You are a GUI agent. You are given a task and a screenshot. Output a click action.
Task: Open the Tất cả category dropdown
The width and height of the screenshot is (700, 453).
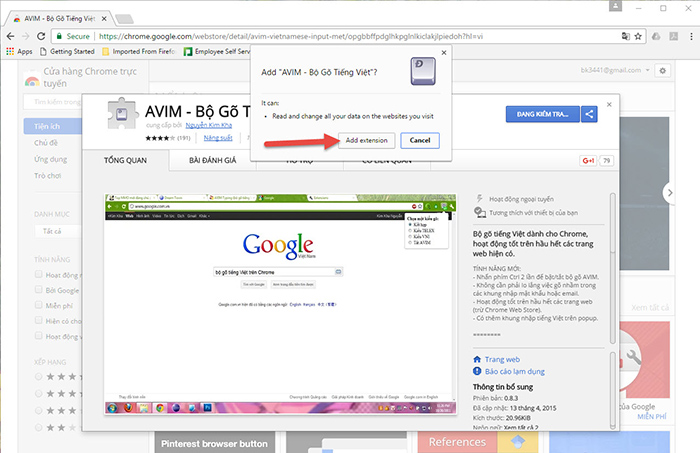(58, 231)
